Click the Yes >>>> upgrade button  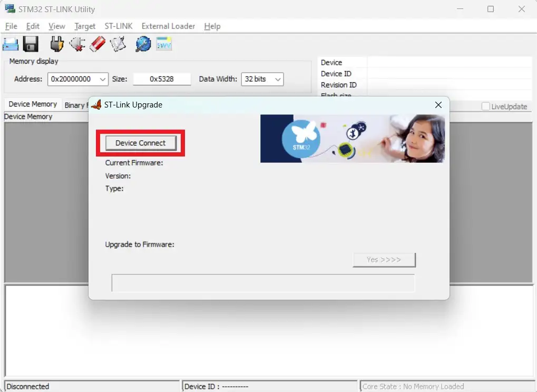[384, 260]
